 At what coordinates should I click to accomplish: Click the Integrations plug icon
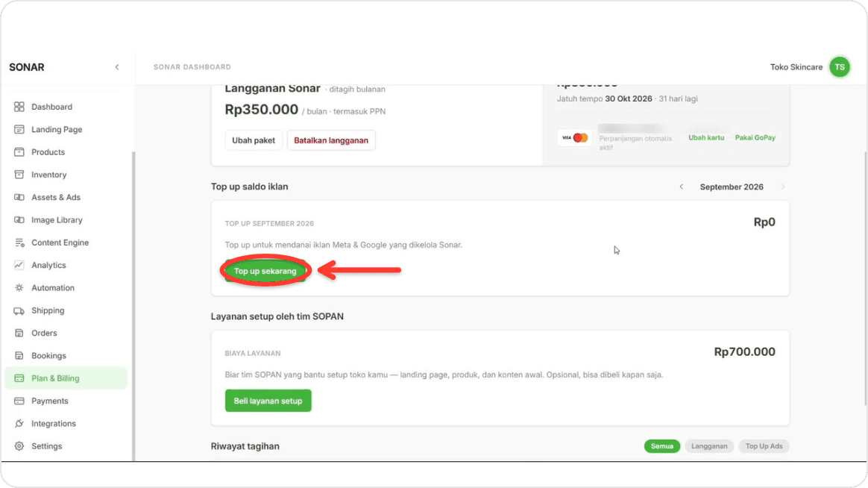tap(19, 423)
